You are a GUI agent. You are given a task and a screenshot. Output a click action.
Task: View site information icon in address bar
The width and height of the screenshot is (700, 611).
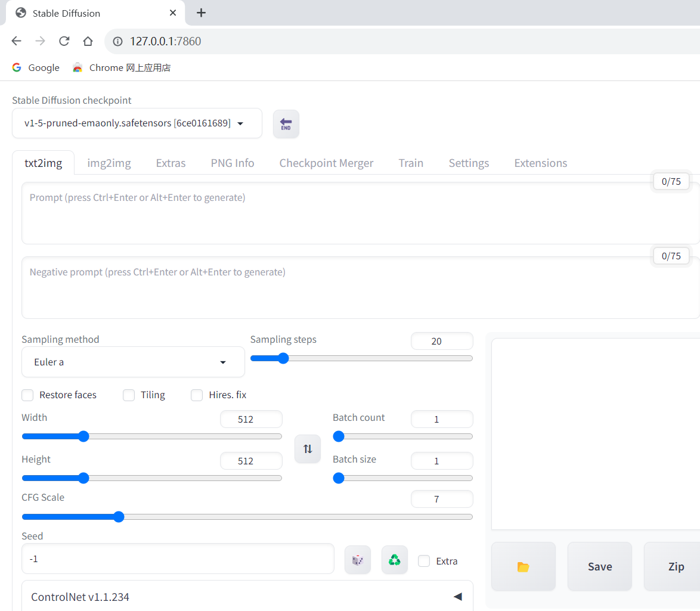tap(118, 42)
